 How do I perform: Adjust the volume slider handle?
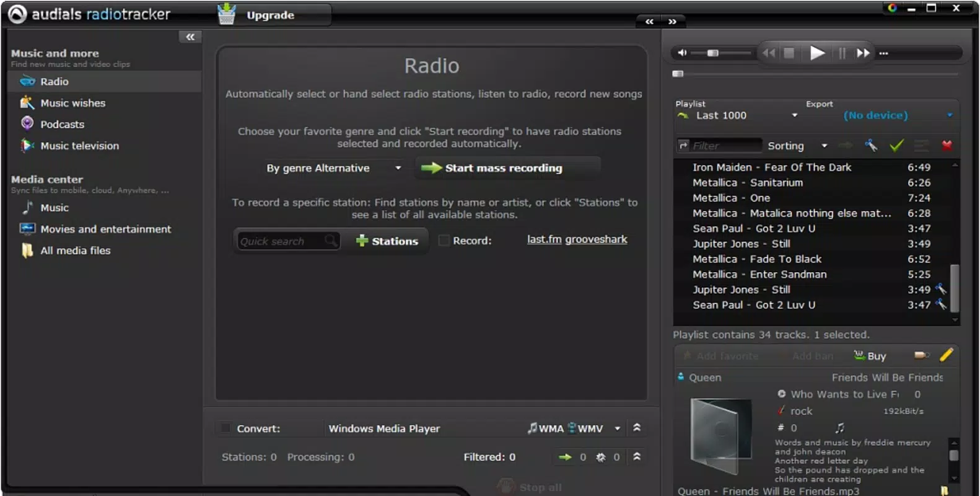point(713,53)
